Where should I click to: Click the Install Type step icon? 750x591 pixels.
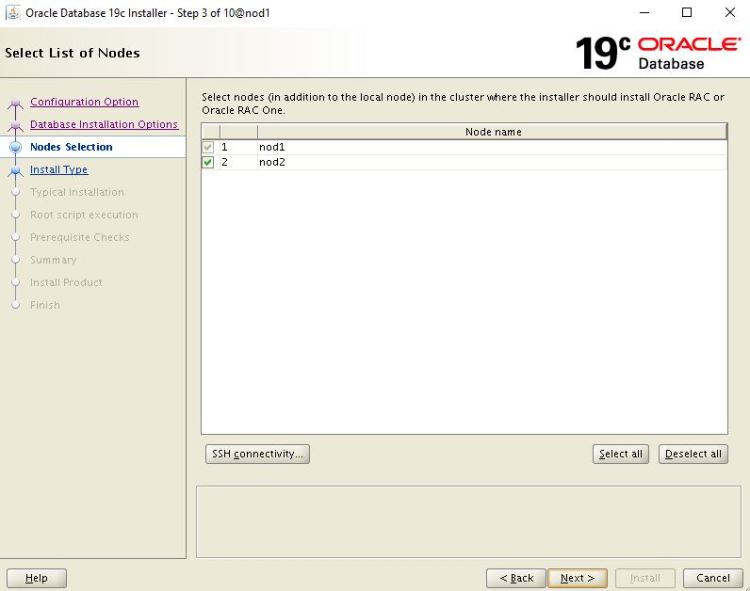pyautogui.click(x=15, y=170)
